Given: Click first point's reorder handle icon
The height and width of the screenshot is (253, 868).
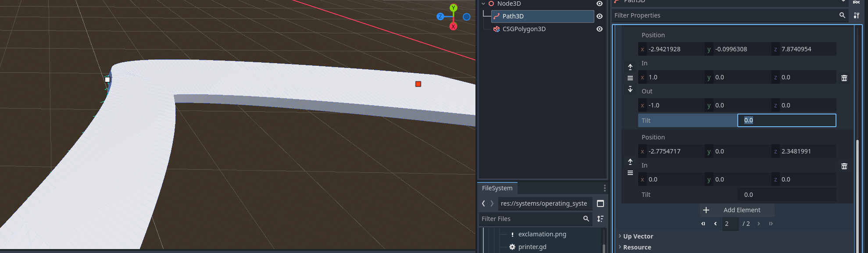Looking at the screenshot, I should click(x=630, y=78).
